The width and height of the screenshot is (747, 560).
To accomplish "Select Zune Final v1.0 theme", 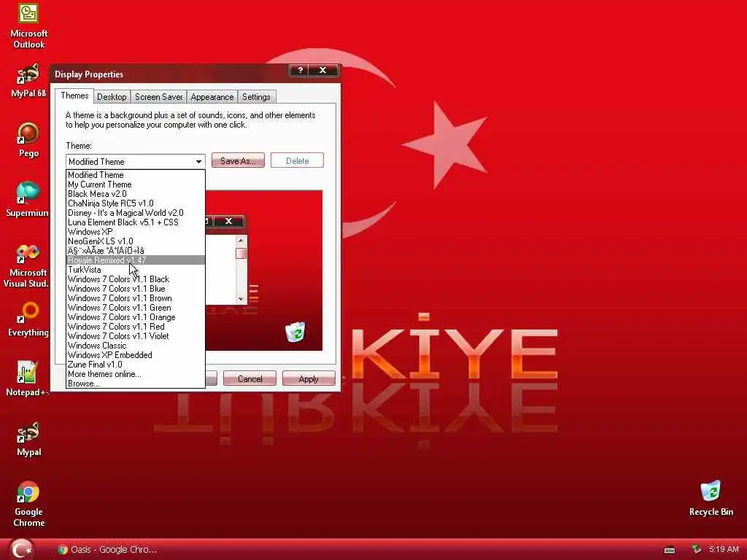I will click(x=135, y=365).
